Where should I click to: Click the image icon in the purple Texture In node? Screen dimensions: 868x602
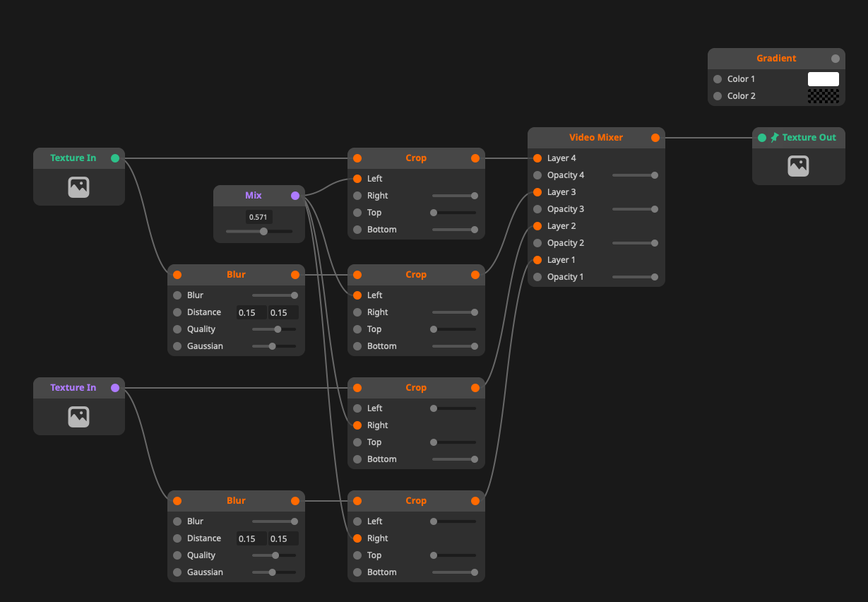[x=78, y=417]
